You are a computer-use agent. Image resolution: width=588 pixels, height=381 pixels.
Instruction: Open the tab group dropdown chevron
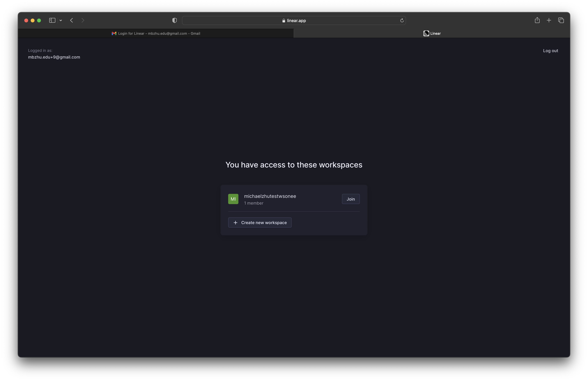(61, 20)
